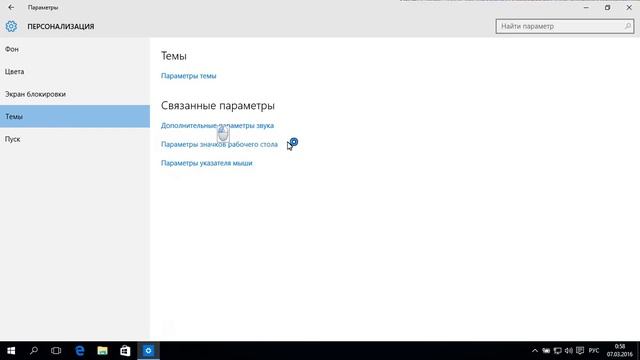Open taskbar search magnifier
640x360 pixels.
34,351
